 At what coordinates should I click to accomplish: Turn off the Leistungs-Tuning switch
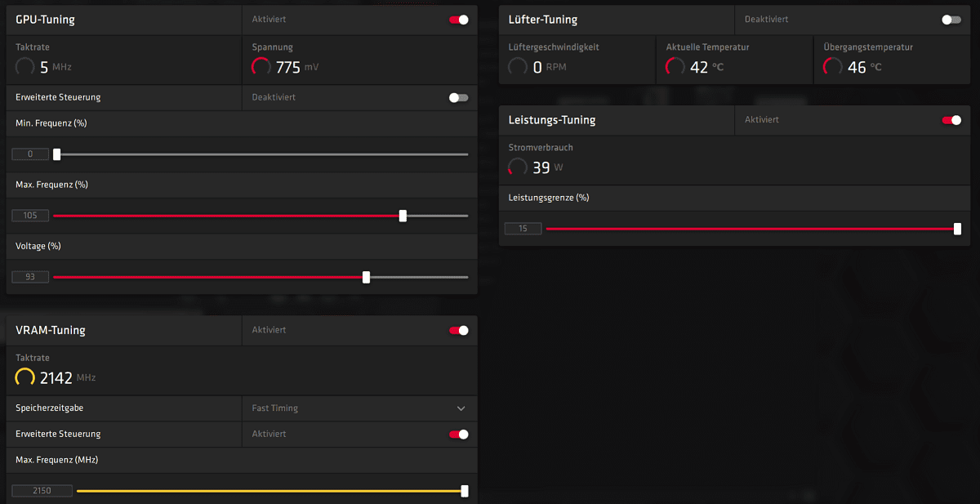click(951, 120)
